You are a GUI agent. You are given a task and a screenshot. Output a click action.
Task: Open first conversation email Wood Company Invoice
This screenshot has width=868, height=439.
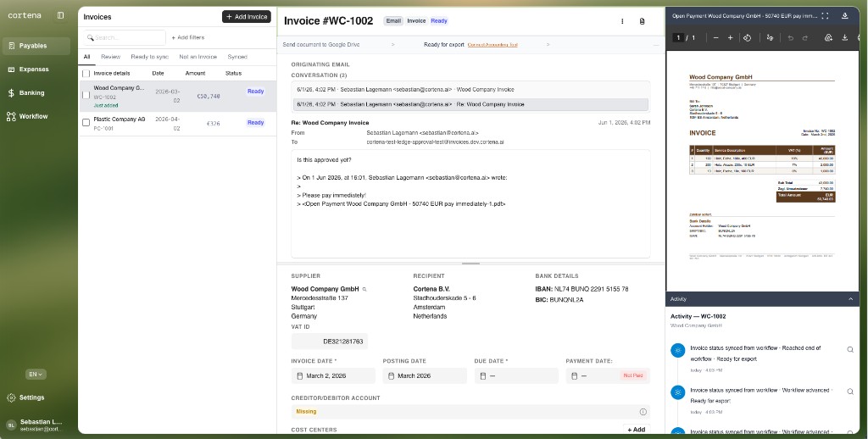[x=470, y=89]
